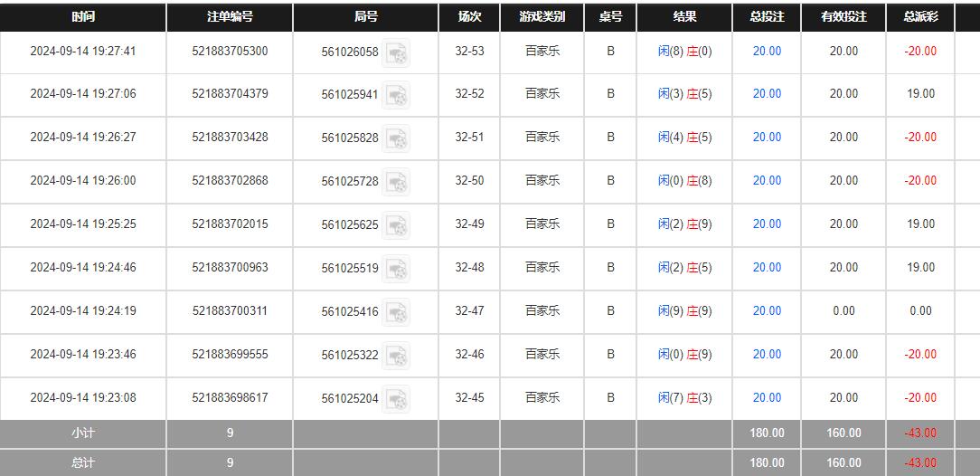Click the video icon next to 561025728
The image size is (980, 476).
(396, 182)
